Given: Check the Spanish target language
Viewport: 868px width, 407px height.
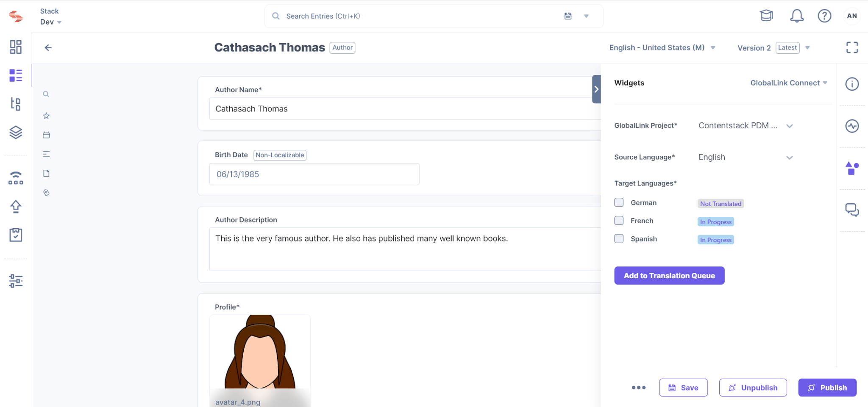Looking at the screenshot, I should [619, 239].
